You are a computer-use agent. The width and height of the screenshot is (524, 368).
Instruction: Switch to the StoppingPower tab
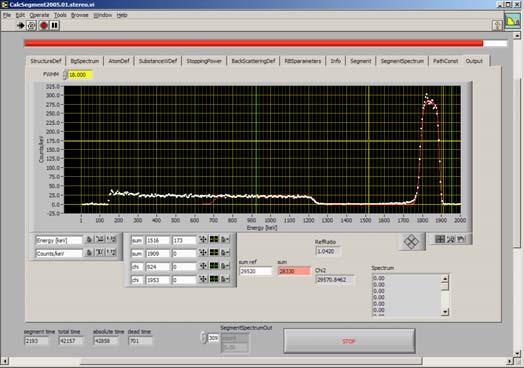204,61
